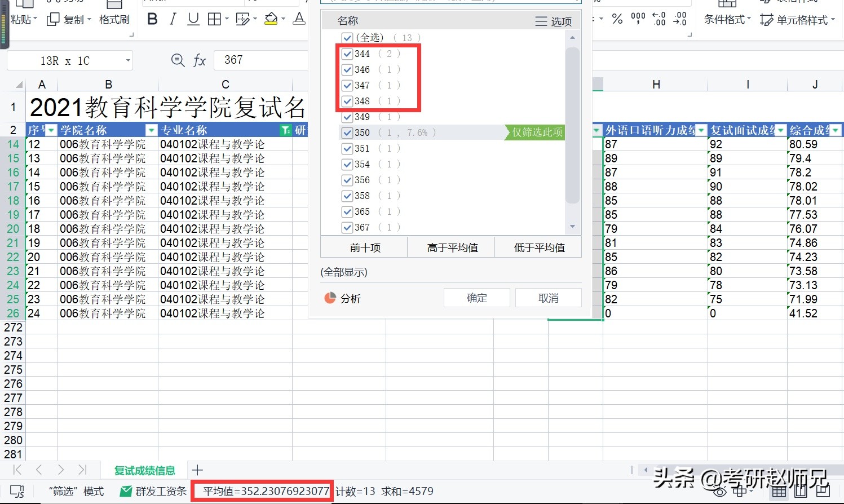Uncheck the 344 filter checkbox
844x504 pixels.
[347, 54]
